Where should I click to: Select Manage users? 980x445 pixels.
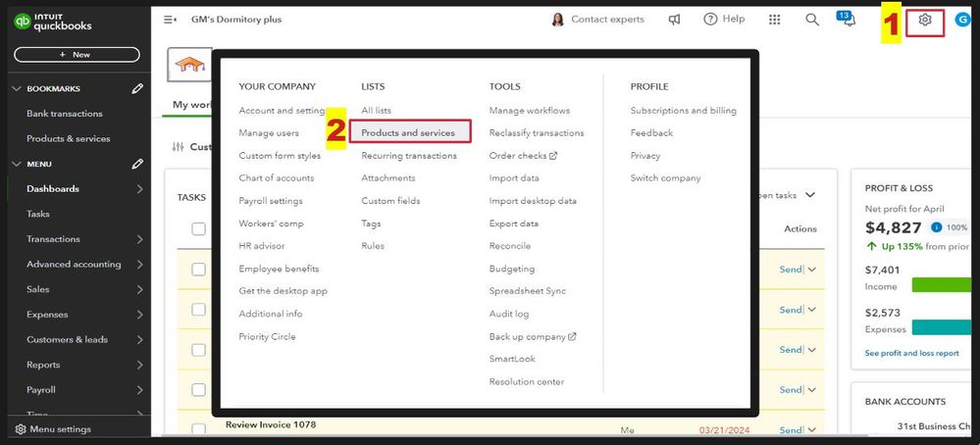tap(269, 133)
